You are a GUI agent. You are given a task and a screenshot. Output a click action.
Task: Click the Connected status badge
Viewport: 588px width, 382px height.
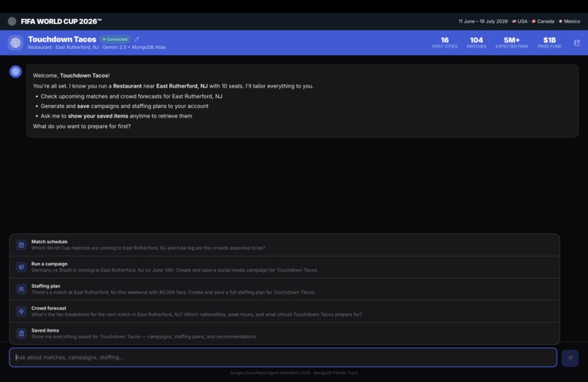115,39
